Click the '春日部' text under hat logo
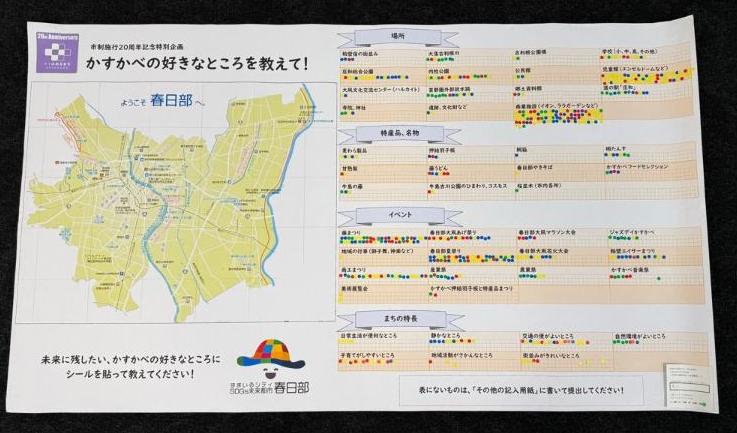737x433 pixels. tap(292, 388)
